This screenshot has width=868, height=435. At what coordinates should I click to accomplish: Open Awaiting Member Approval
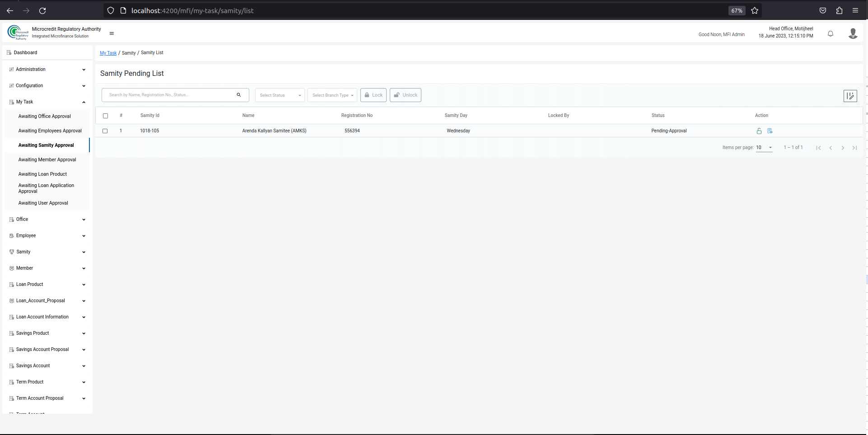[x=47, y=160]
